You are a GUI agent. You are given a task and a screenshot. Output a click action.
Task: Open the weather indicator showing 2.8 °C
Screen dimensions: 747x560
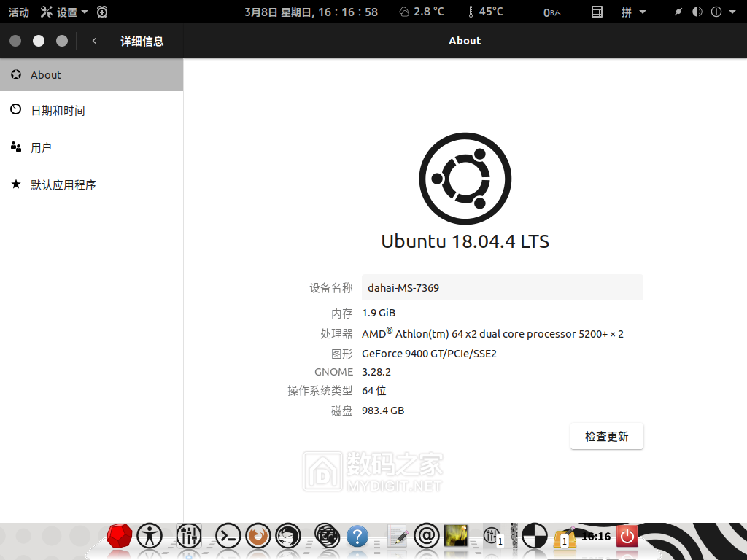[x=422, y=12]
